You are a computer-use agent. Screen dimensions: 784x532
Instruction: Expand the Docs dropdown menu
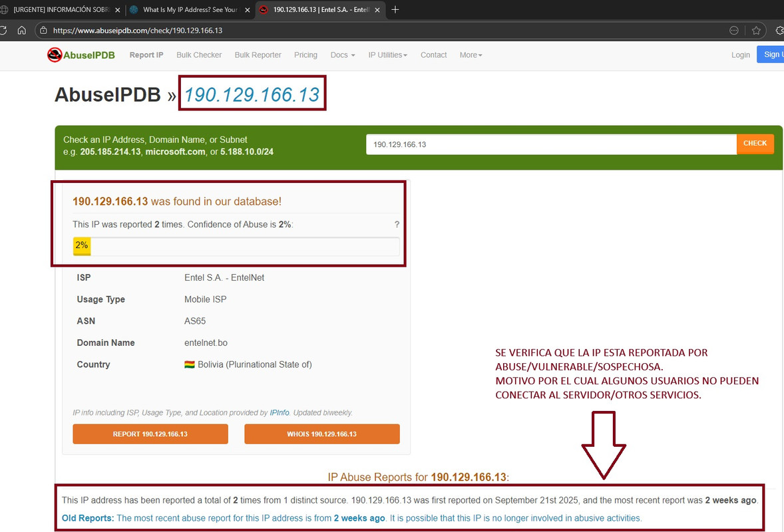(x=343, y=55)
